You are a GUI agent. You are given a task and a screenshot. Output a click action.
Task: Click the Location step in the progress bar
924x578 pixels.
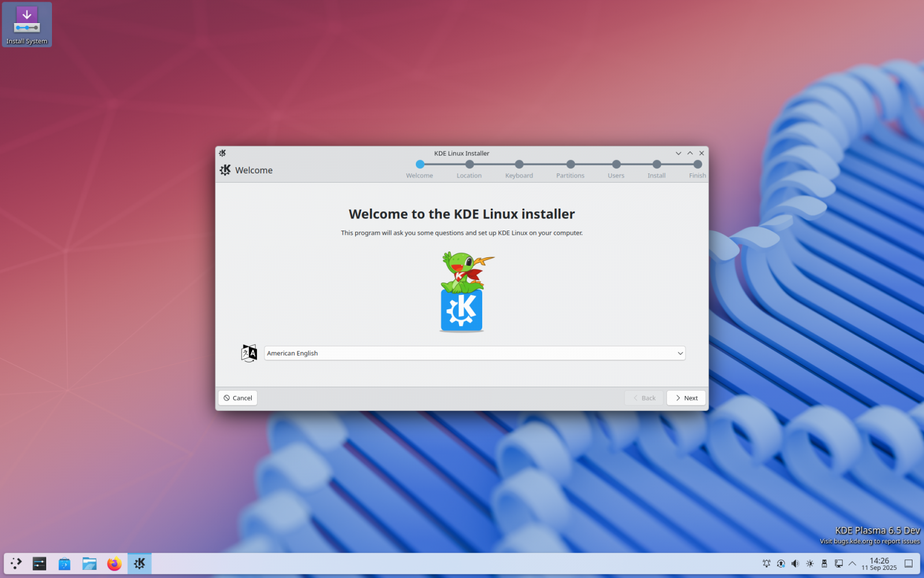pyautogui.click(x=469, y=170)
